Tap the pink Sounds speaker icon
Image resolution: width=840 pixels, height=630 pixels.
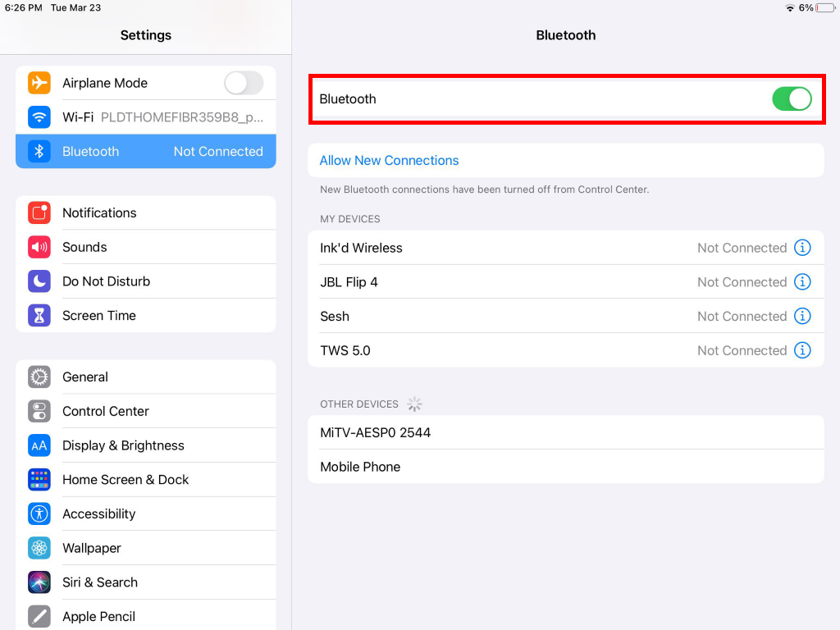40,247
